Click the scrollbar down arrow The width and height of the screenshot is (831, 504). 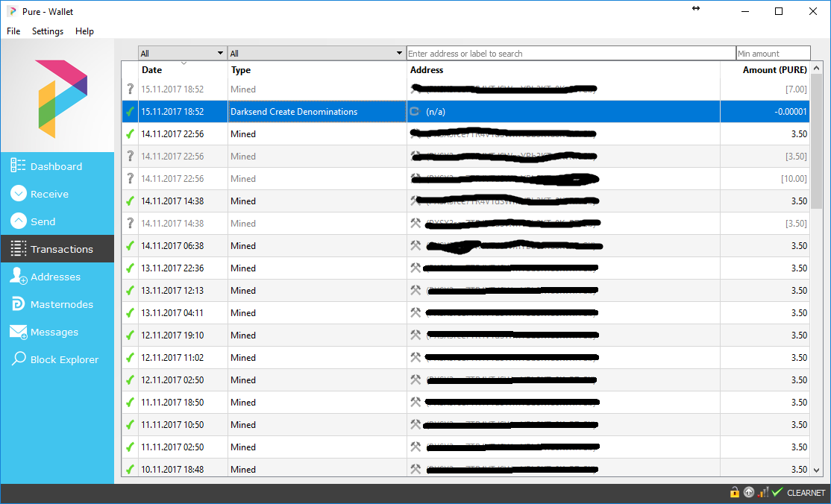[816, 470]
